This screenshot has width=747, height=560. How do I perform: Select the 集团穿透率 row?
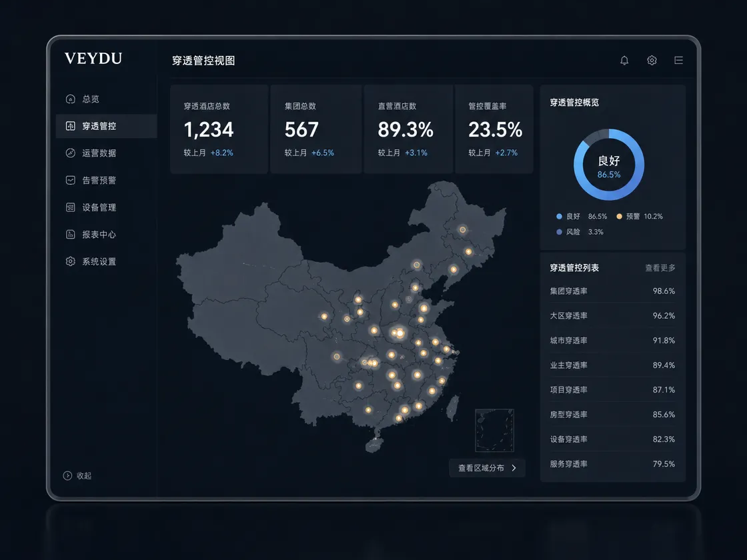(x=613, y=291)
